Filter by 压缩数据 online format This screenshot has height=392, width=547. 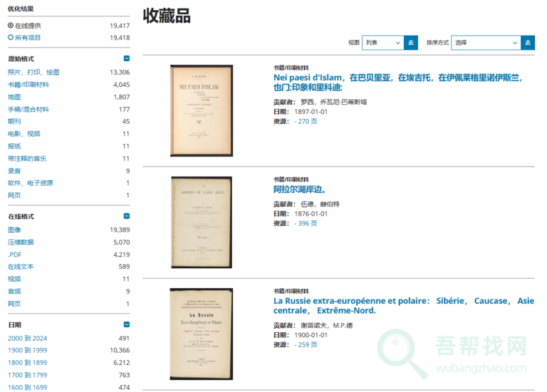[21, 242]
